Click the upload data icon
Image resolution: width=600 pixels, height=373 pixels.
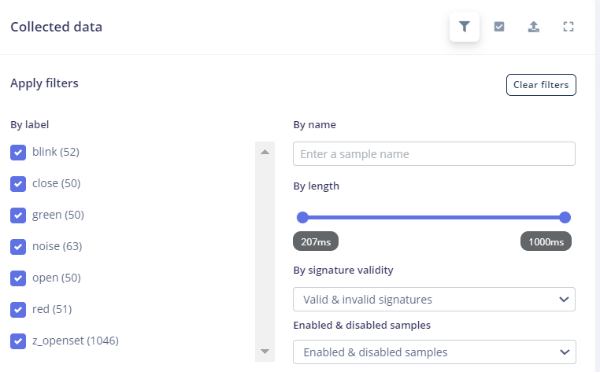[533, 26]
